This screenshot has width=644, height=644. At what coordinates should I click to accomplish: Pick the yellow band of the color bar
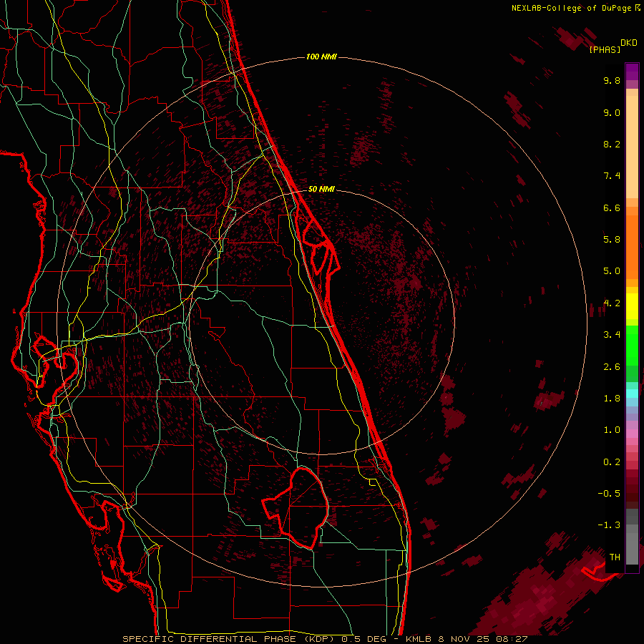(632, 306)
